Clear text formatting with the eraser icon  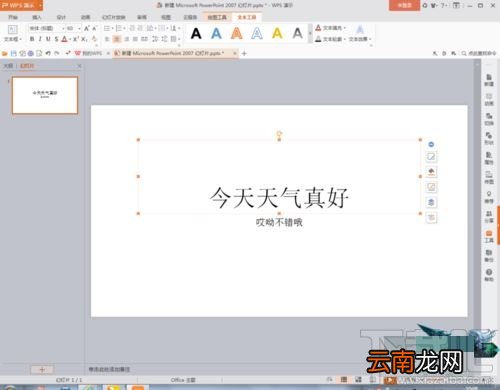(94, 39)
